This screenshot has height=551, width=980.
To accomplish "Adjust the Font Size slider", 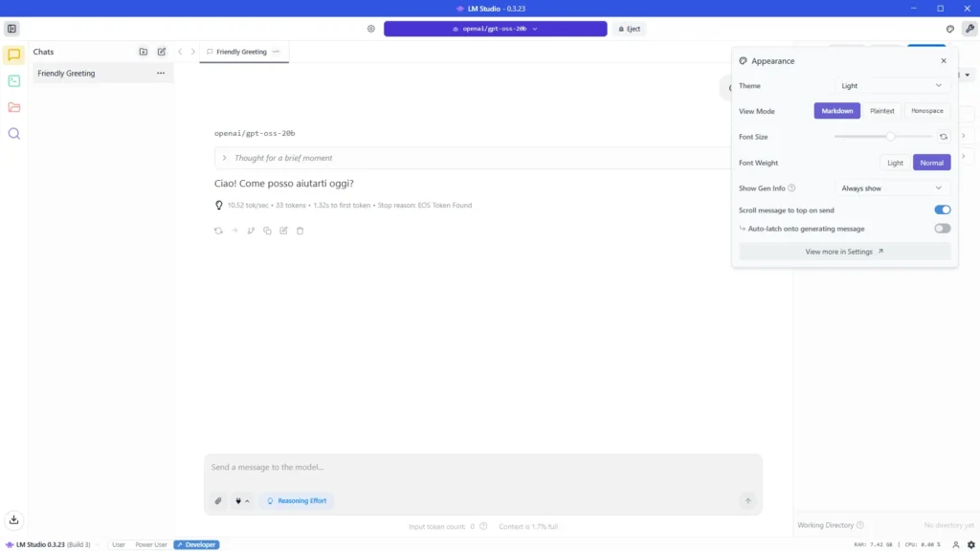I will pyautogui.click(x=890, y=137).
